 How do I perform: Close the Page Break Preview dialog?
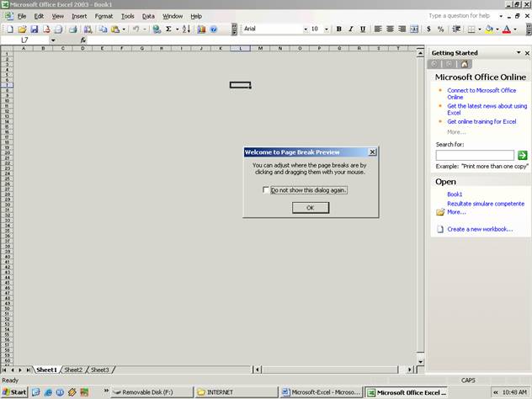pos(372,152)
